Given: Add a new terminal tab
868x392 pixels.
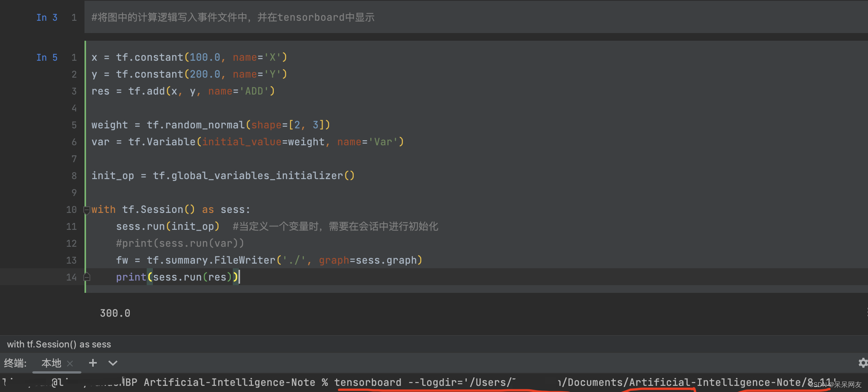Looking at the screenshot, I should 93,363.
